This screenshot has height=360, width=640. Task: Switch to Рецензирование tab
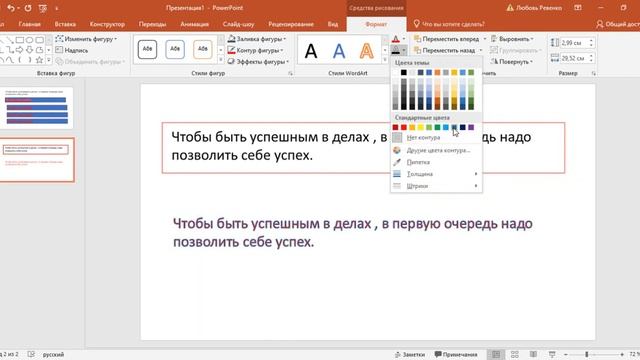(291, 24)
